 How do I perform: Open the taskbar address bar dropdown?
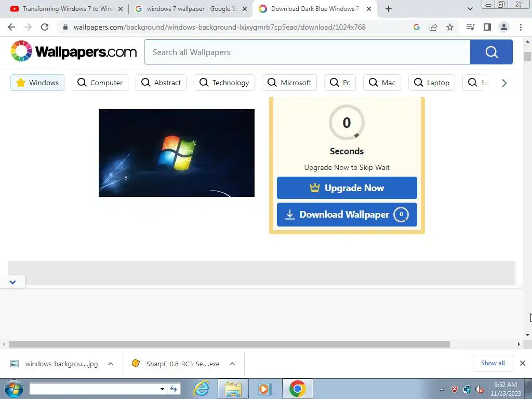tap(162, 389)
